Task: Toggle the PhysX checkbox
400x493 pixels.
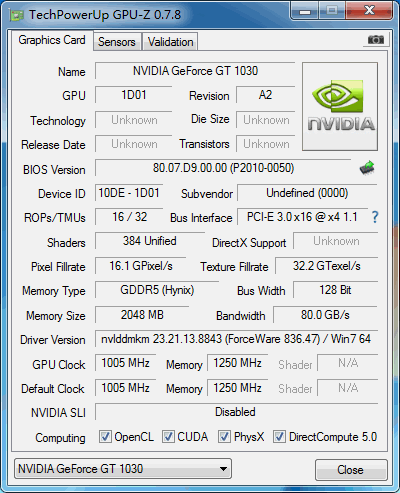Action: 224,436
